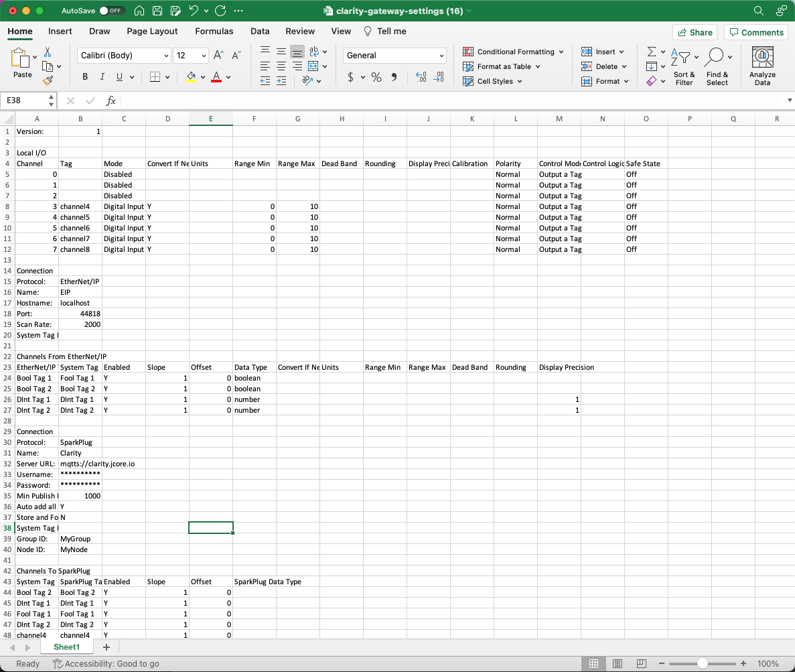
Task: Click the Format Painter brush icon
Action: [x=48, y=81]
